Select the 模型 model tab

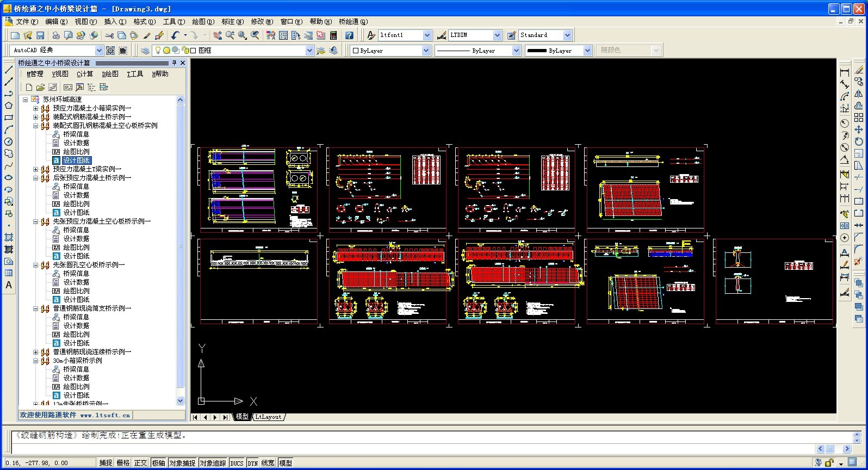coord(242,417)
